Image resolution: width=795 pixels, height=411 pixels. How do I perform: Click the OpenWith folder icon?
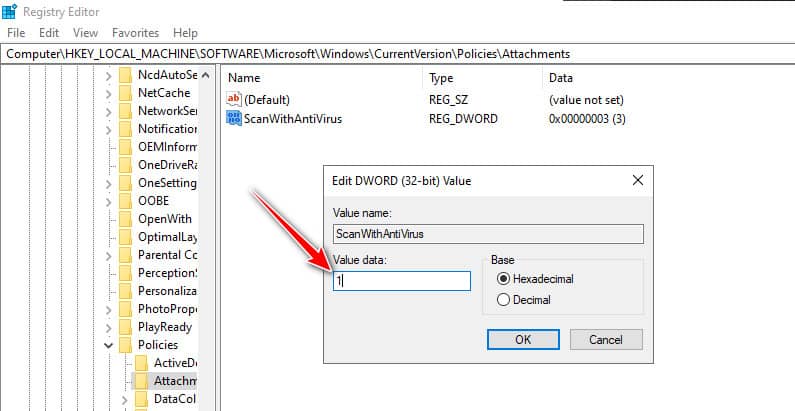tap(125, 219)
